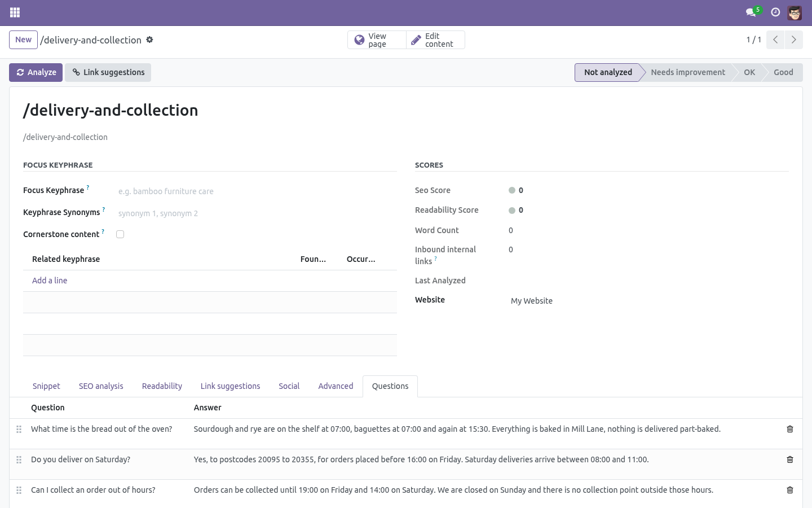
Task: Open the Website field showing My Website
Action: pyautogui.click(x=648, y=301)
